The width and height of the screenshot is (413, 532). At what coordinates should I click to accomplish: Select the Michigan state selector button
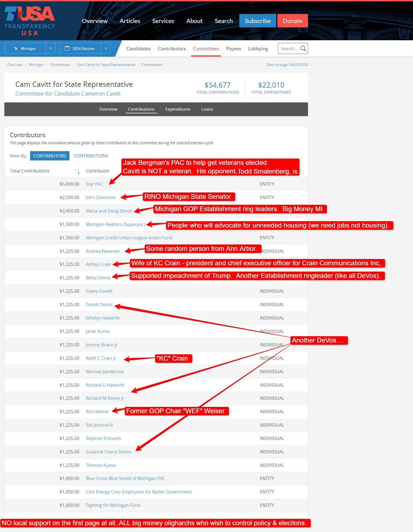click(x=25, y=48)
